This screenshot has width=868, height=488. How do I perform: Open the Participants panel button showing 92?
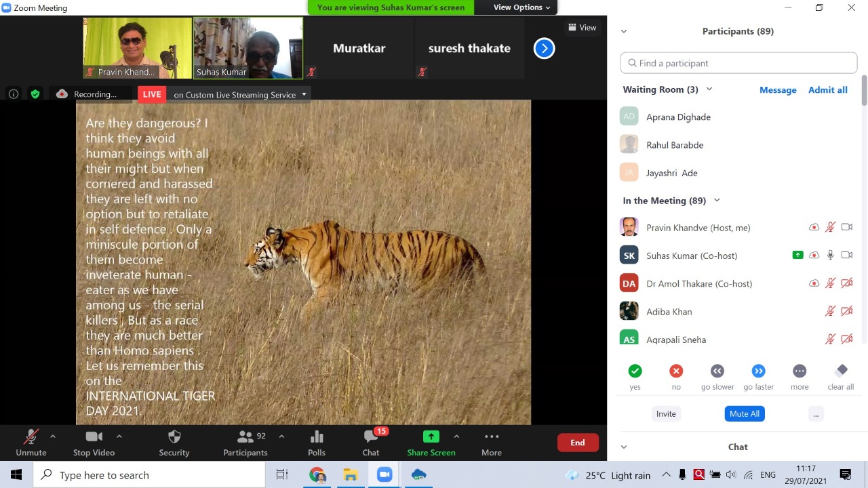pos(245,437)
